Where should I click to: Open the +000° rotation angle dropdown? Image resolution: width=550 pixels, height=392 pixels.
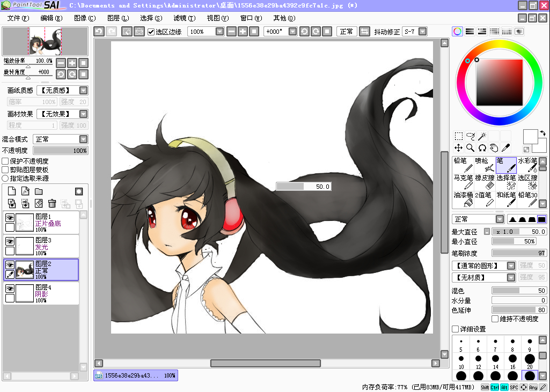tap(292, 32)
